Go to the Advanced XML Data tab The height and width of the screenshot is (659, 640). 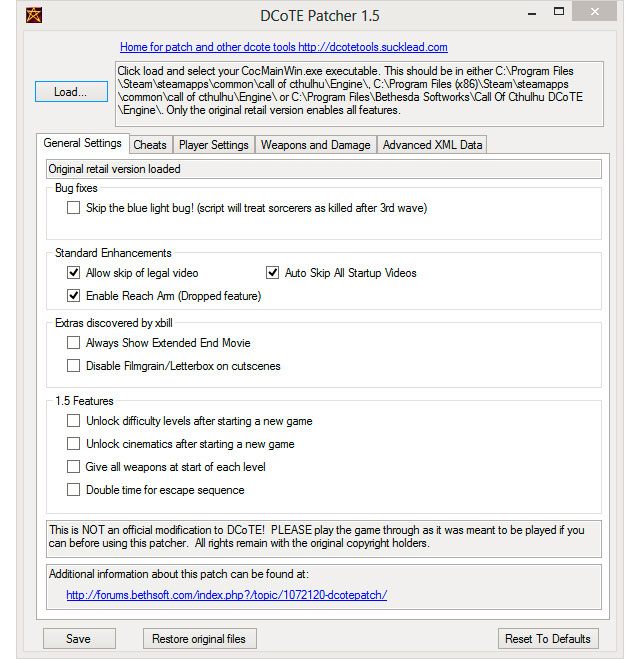432,145
